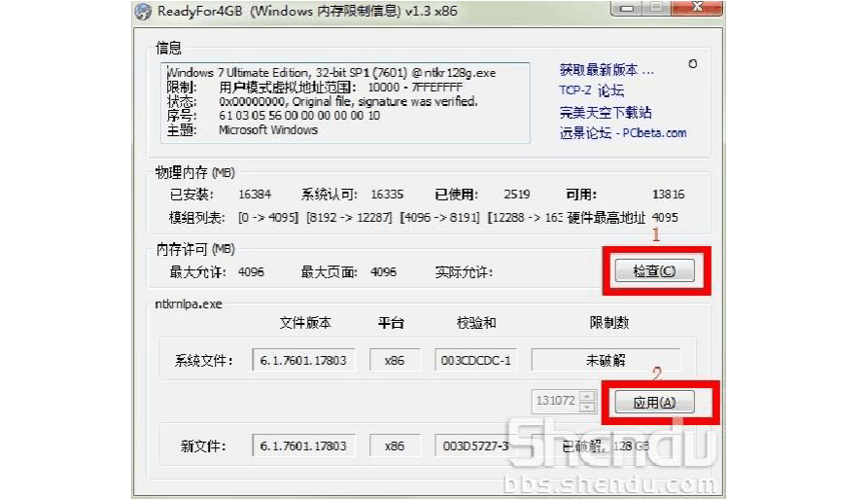Close the ReadyFor4GB window

coord(698,7)
